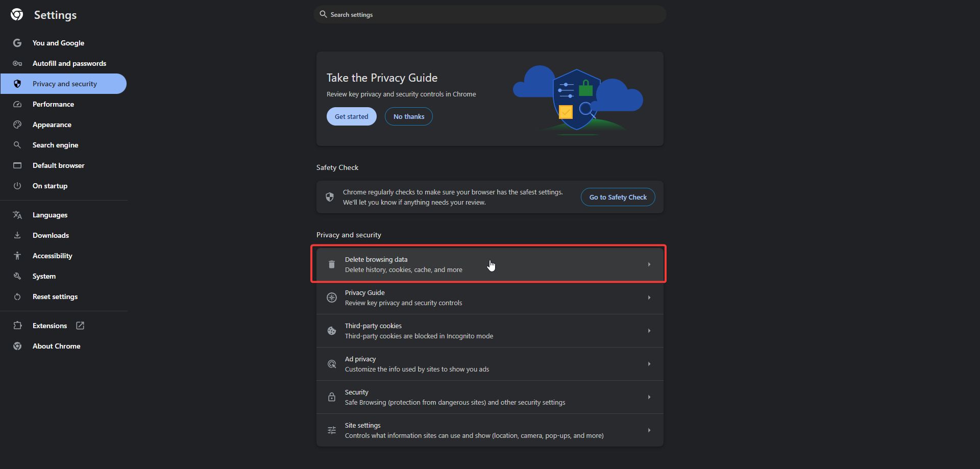Click the Privacy Guide shield illustration
The width and height of the screenshot is (980, 469).
(x=577, y=100)
